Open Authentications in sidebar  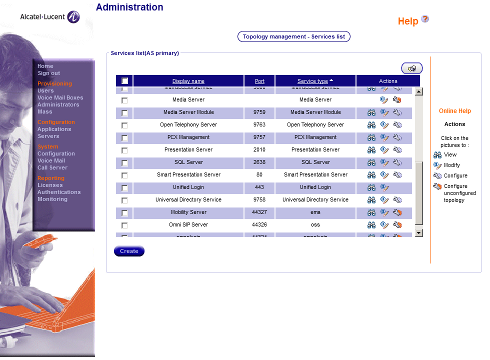pos(59,192)
